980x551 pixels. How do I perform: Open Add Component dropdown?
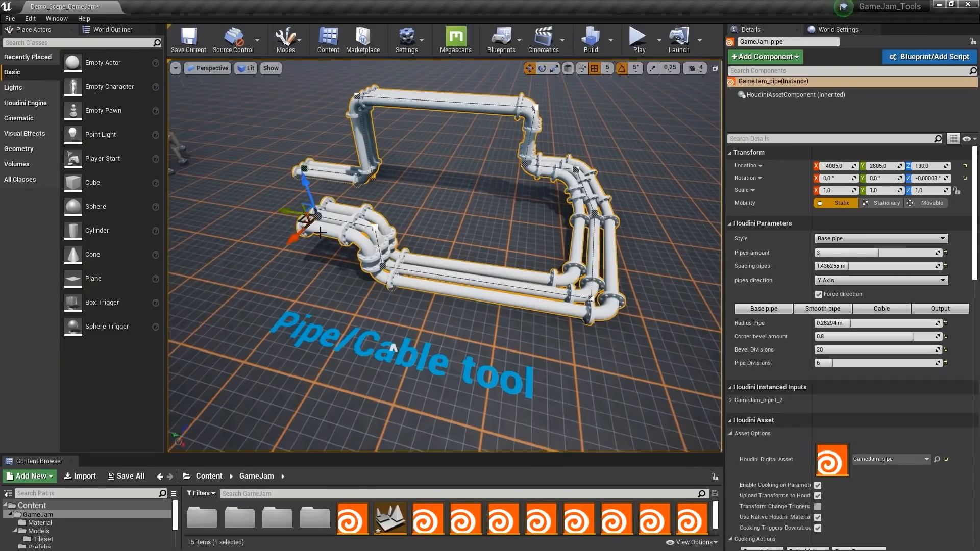(x=765, y=57)
